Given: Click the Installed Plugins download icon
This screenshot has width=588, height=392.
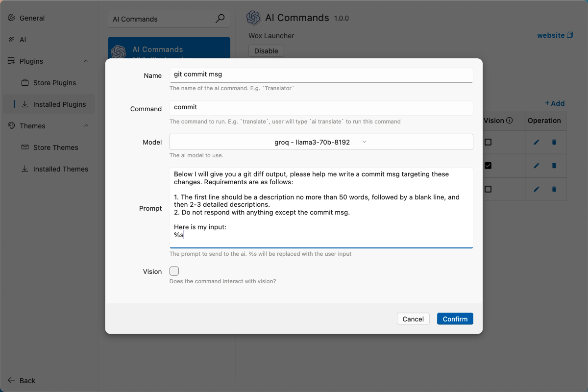Looking at the screenshot, I should 24,104.
